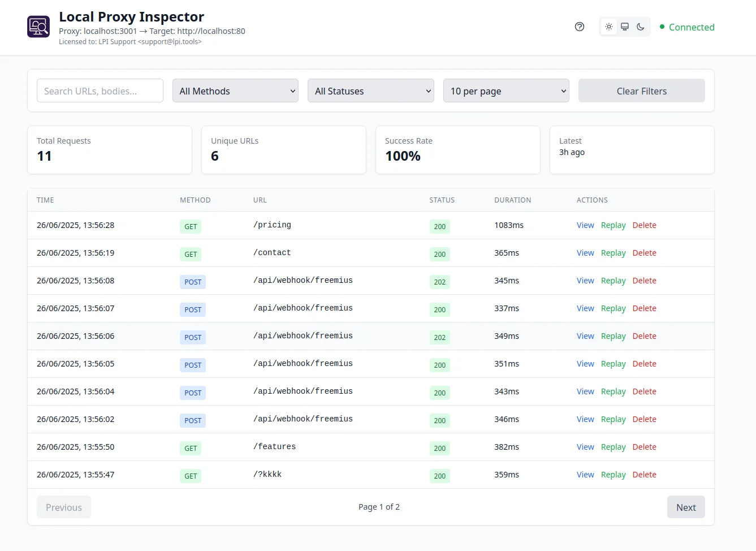Click the /?kkkk URL cell

click(x=267, y=475)
